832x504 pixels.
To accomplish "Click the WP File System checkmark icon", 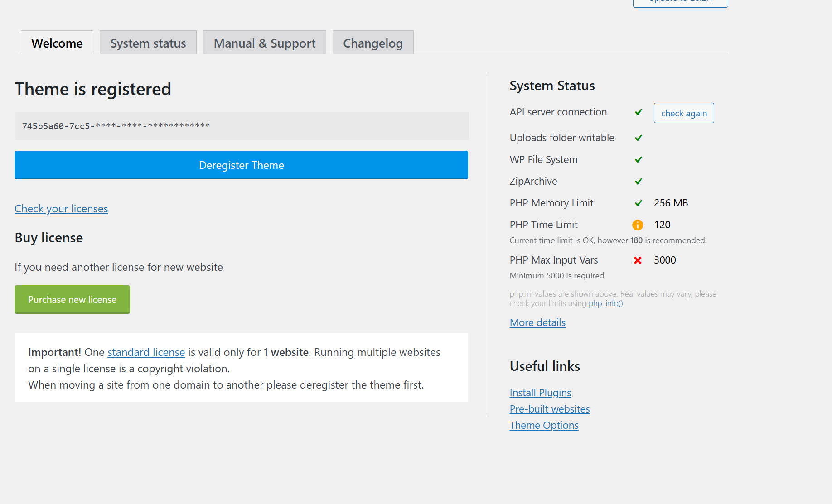I will coord(638,160).
